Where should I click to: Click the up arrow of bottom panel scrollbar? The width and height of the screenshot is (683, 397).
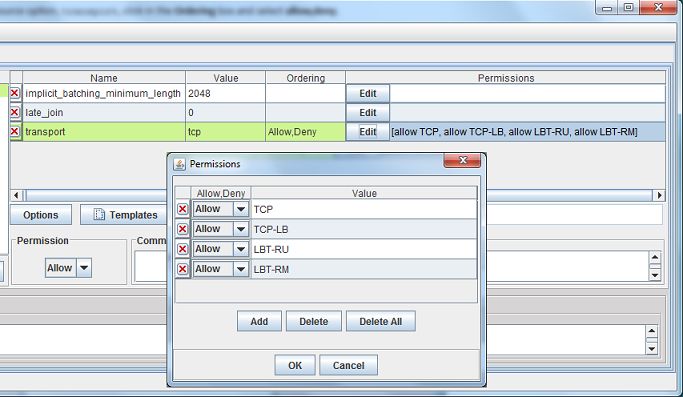652,331
